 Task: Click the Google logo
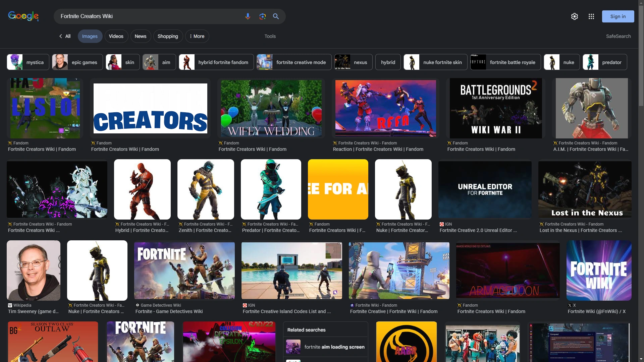[23, 16]
